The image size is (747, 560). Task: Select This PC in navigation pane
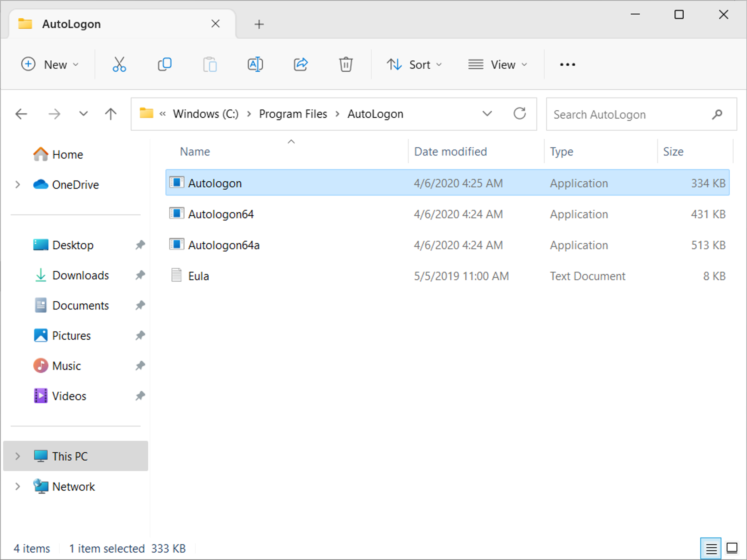pyautogui.click(x=76, y=456)
